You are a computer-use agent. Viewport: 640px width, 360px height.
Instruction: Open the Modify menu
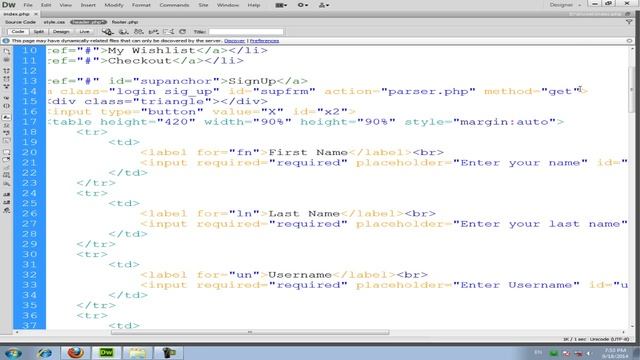114,5
